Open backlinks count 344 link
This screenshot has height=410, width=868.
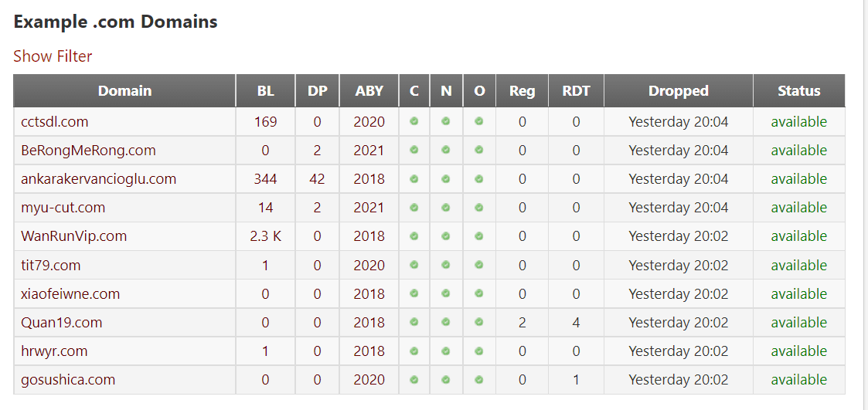tap(265, 179)
